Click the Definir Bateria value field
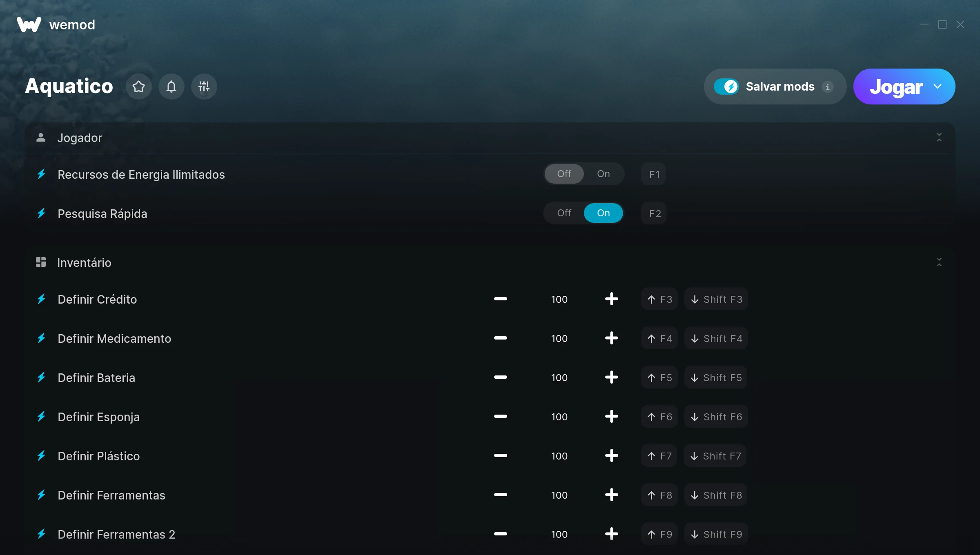 (x=559, y=377)
